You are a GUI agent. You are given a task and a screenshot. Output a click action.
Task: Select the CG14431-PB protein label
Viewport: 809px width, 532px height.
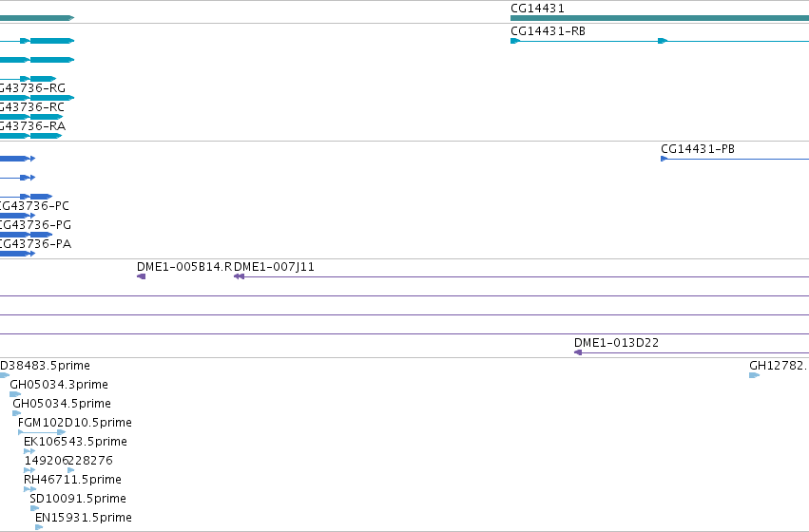coord(698,149)
